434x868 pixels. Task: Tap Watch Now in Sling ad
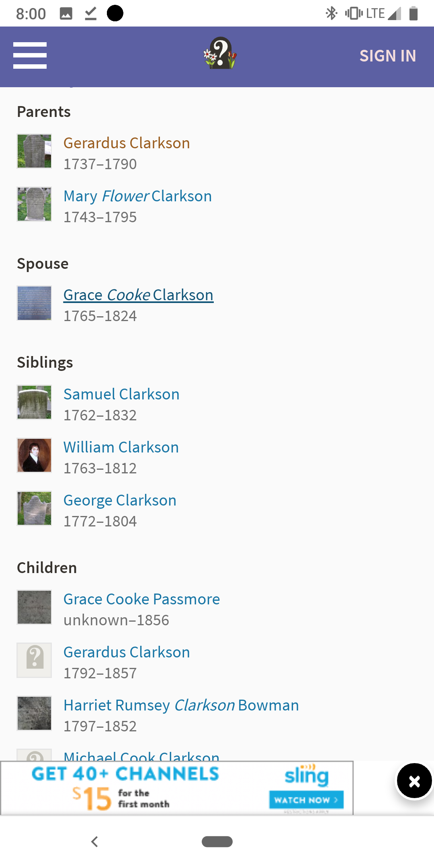pos(306,800)
